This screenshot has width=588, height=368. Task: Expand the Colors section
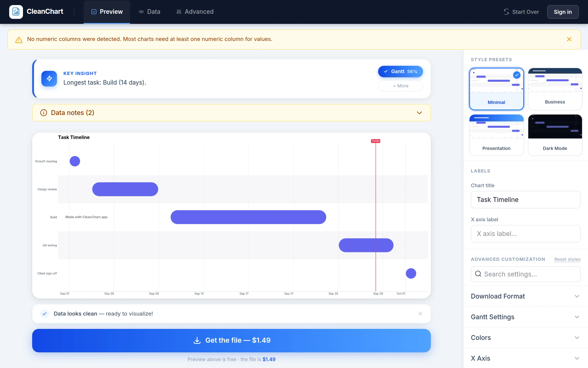coord(526,338)
